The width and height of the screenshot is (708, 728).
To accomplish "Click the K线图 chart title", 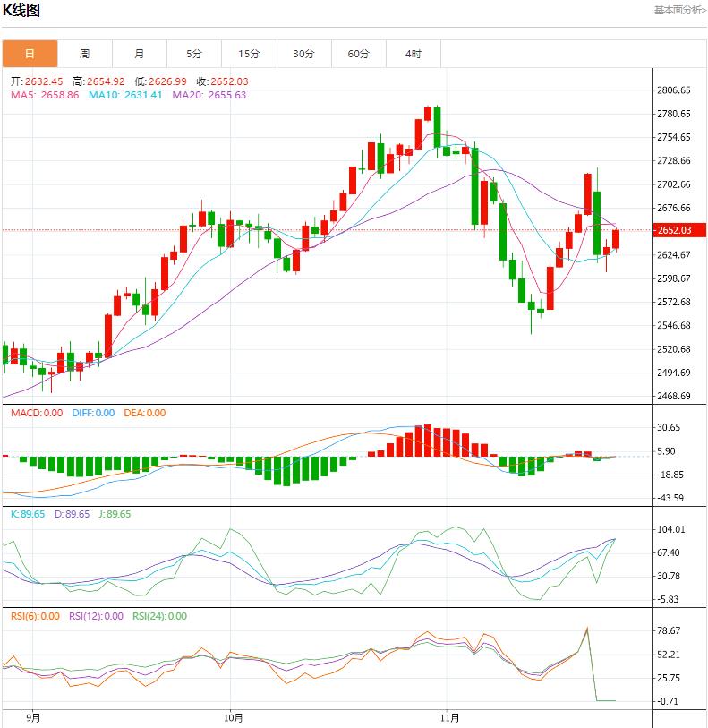I will click(x=21, y=11).
